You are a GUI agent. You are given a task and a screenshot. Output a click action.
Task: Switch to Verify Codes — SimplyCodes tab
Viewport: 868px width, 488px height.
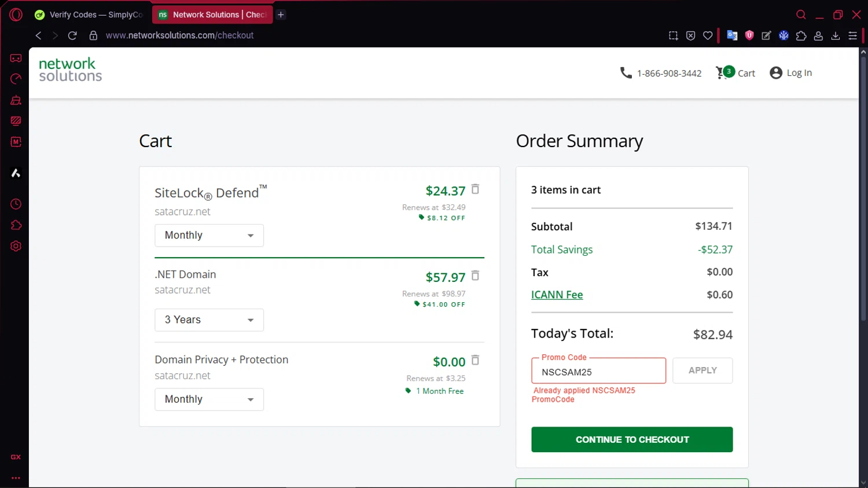(89, 14)
